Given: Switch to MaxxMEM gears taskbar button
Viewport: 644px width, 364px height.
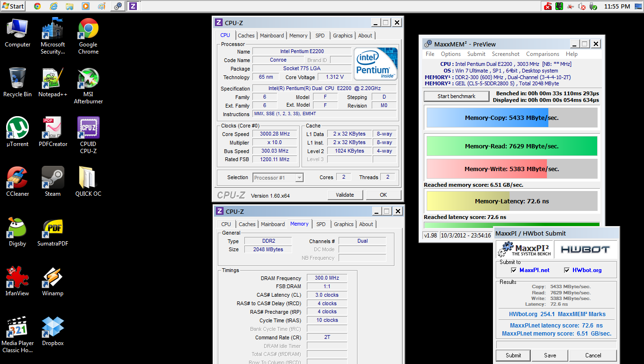Looking at the screenshot, I should click(x=118, y=6).
